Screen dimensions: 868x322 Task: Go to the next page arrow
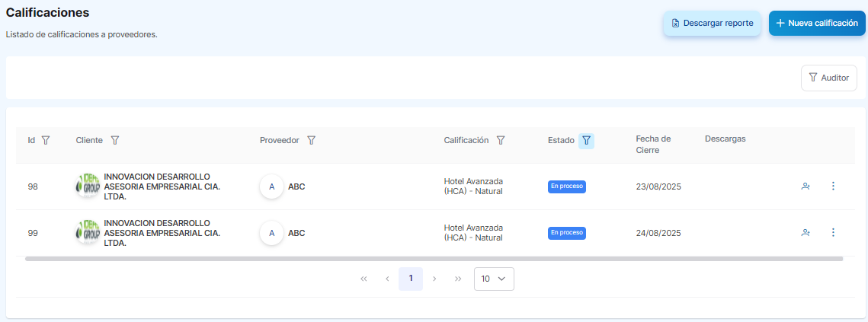434,279
